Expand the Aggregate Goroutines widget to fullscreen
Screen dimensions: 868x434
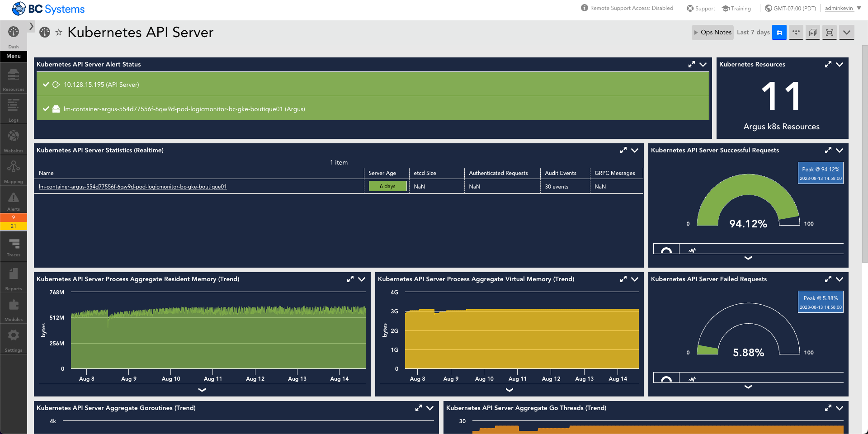(419, 408)
